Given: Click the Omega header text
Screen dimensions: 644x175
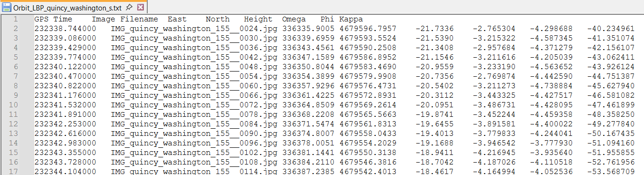Looking at the screenshot, I should pyautogui.click(x=294, y=19).
